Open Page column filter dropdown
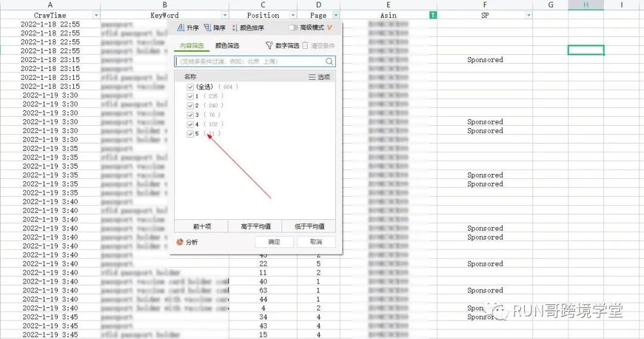Viewport: 644px width, 339px height. pyautogui.click(x=336, y=15)
